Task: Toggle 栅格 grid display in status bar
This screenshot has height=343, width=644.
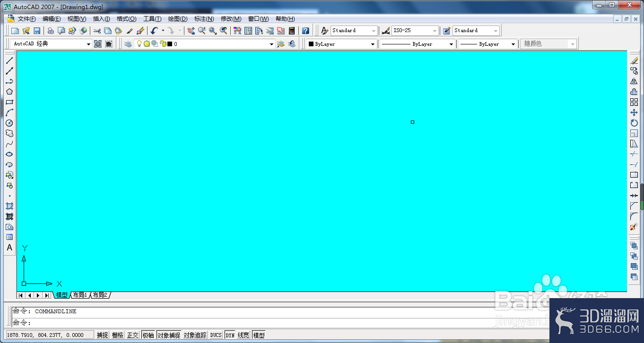Action: 118,335
